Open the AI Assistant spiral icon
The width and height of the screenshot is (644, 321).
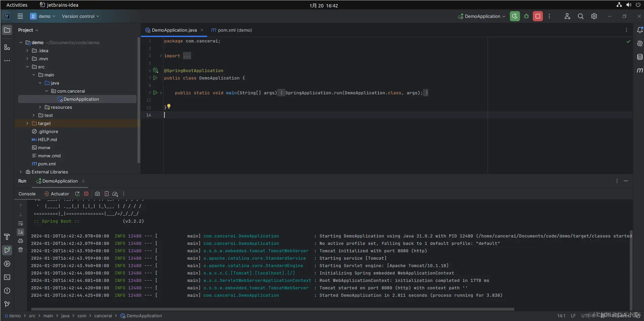pos(640,43)
